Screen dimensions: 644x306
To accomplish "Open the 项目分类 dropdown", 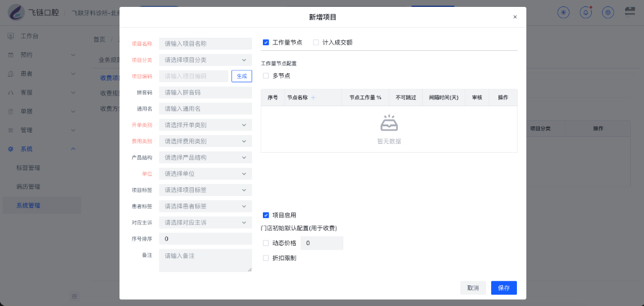I will pos(206,60).
